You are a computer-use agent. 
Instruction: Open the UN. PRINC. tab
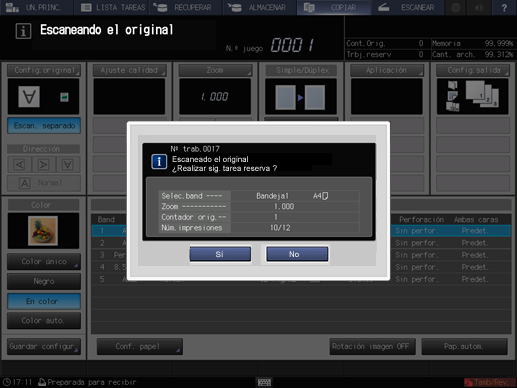coord(37,7)
